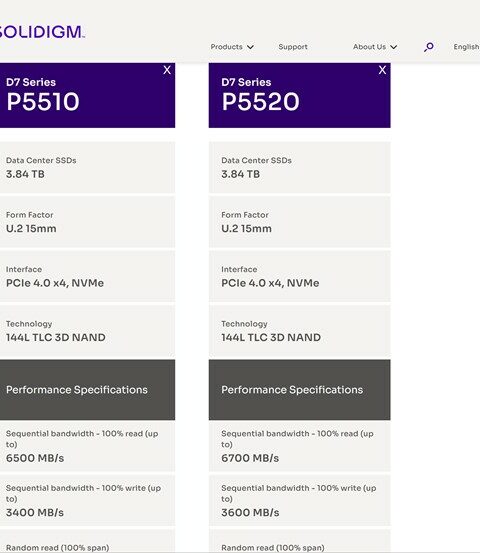Click the D7 Series P5520 header

pos(299,95)
